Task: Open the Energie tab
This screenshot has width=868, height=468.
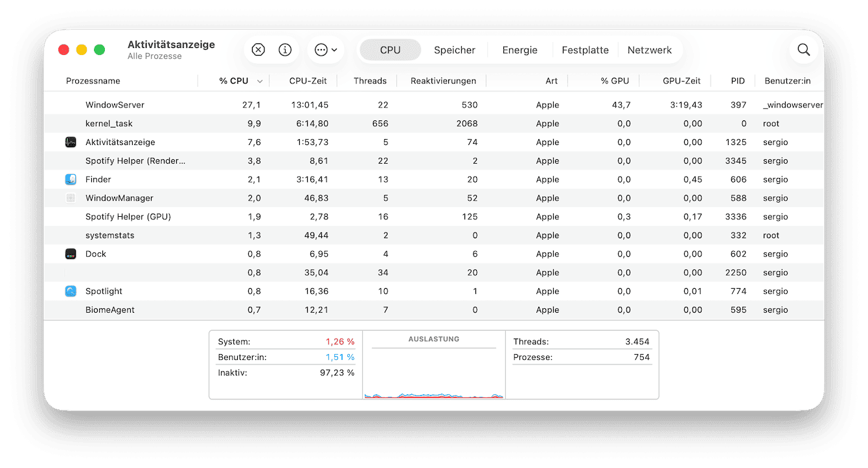Action: click(519, 49)
